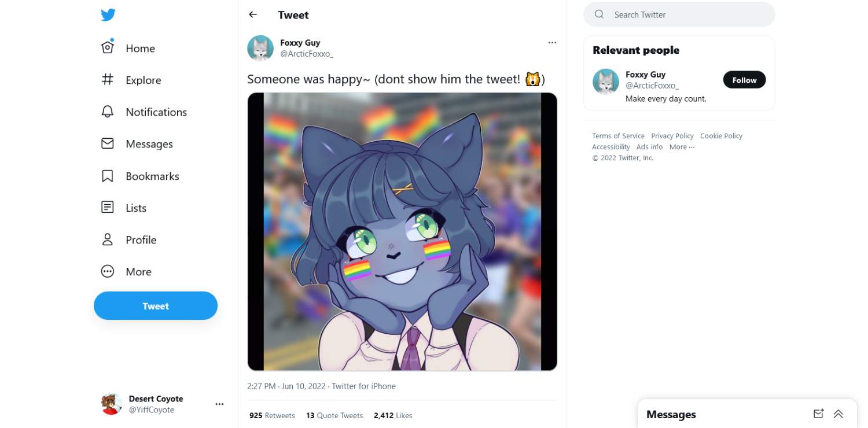Compose new message icon in Messages drawer

click(x=818, y=414)
